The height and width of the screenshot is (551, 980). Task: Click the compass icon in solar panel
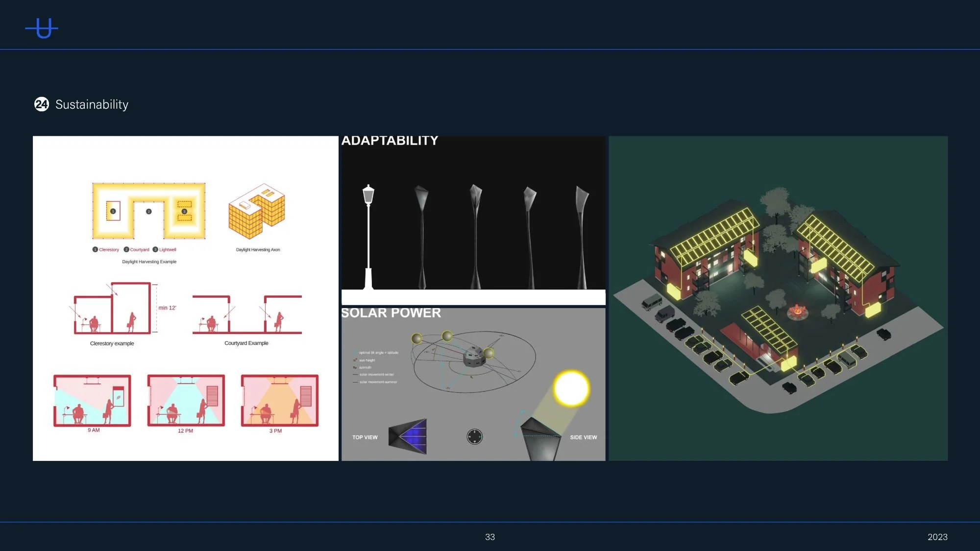[474, 436]
